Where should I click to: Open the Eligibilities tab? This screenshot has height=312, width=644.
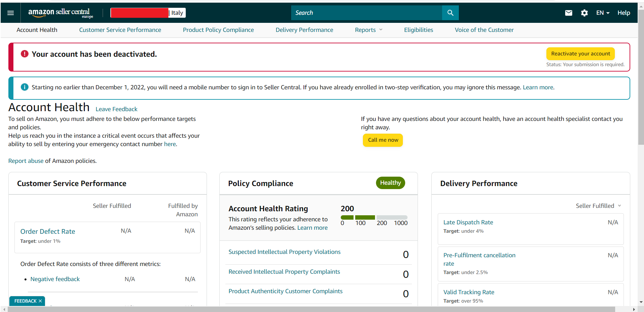(x=419, y=30)
